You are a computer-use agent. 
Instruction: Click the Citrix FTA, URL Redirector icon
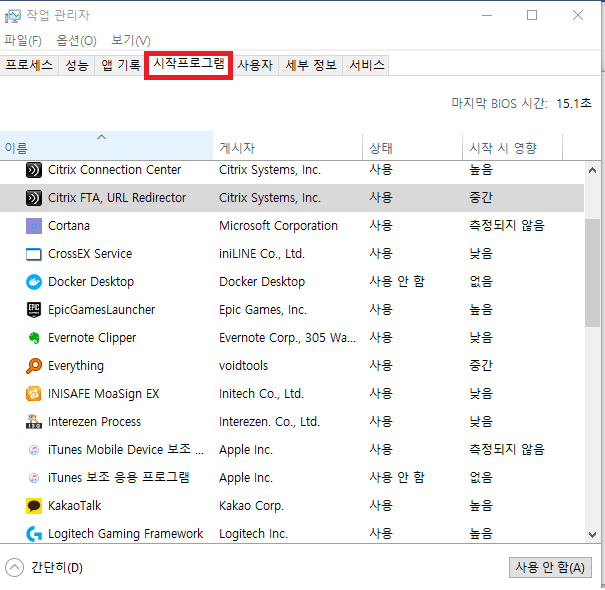(34, 198)
